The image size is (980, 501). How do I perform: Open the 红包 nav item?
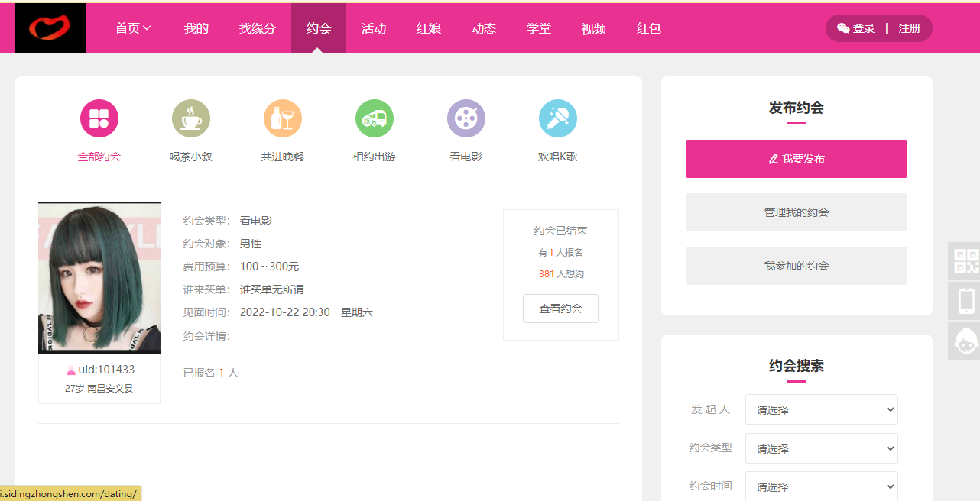coord(649,28)
